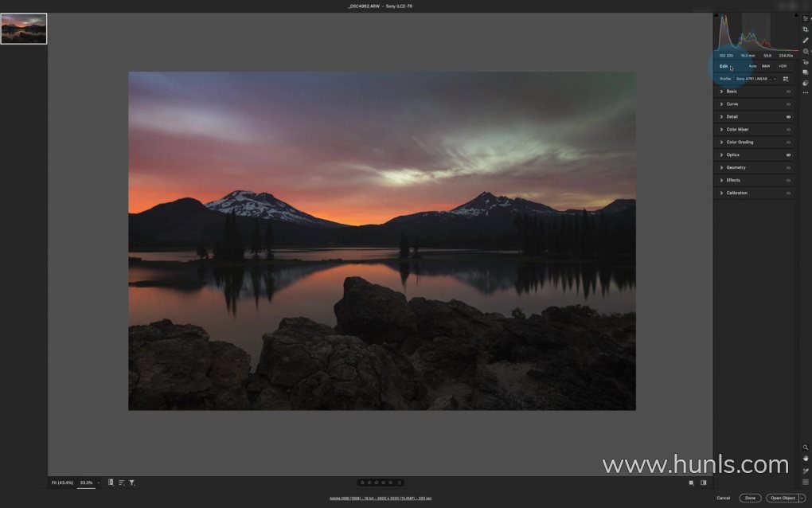This screenshot has width=812, height=508.
Task: Select the filmstrip thumbnail of the lake
Action: (24, 29)
